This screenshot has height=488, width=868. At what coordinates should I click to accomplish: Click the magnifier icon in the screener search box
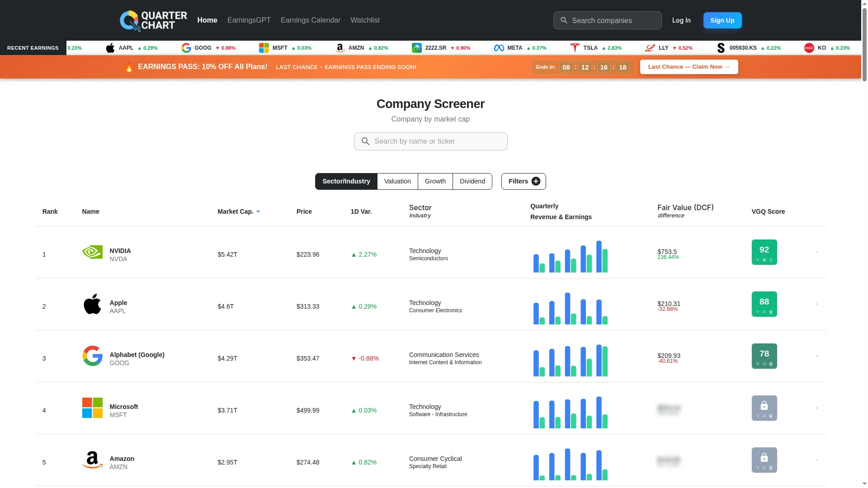[366, 141]
